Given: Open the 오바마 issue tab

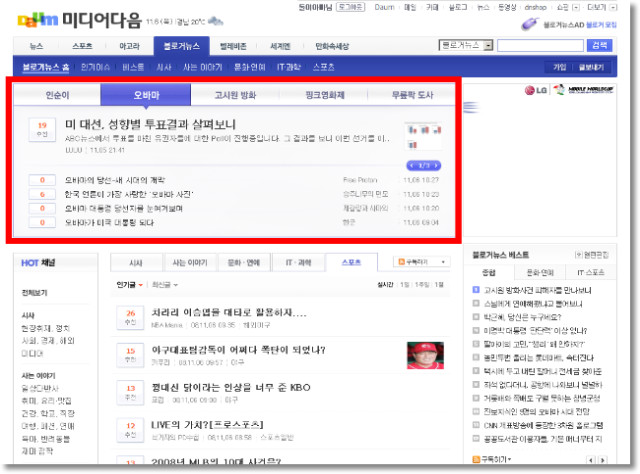Looking at the screenshot, I should coord(146,95).
